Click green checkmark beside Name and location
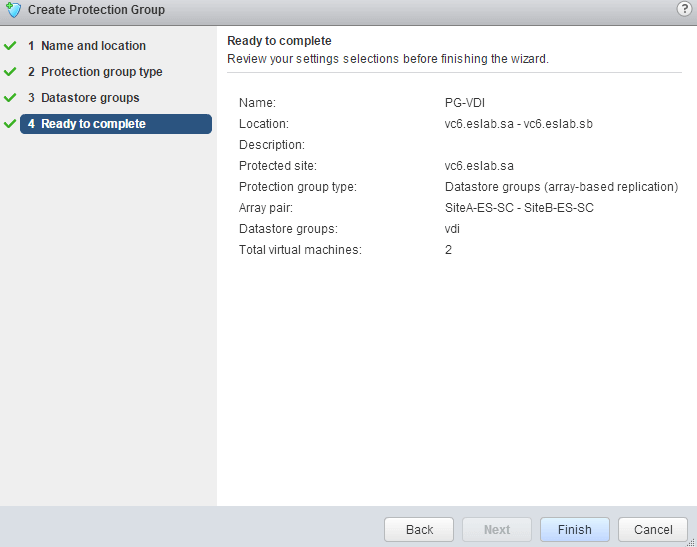The image size is (697, 547). pos(10,46)
